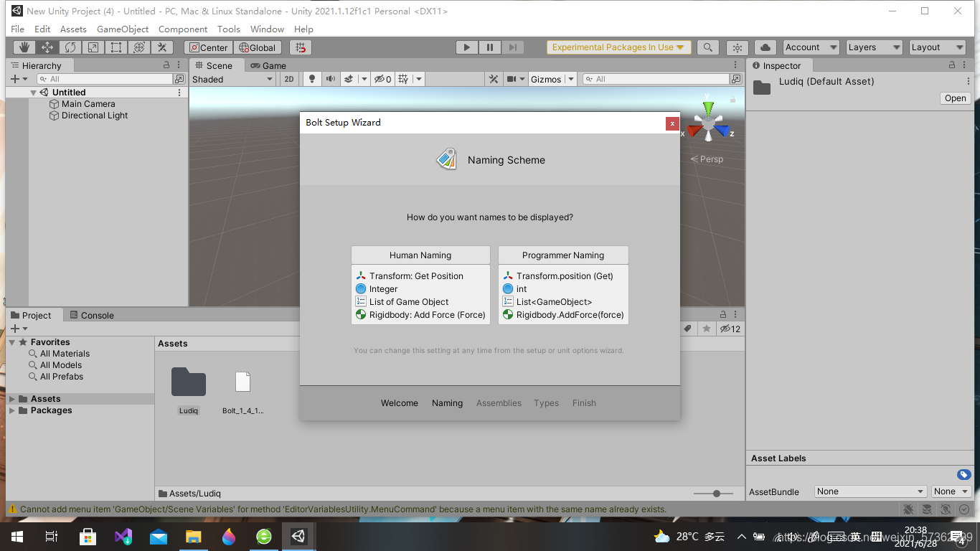Toggle pivot mode Center button
The image size is (980, 551).
click(x=207, y=47)
